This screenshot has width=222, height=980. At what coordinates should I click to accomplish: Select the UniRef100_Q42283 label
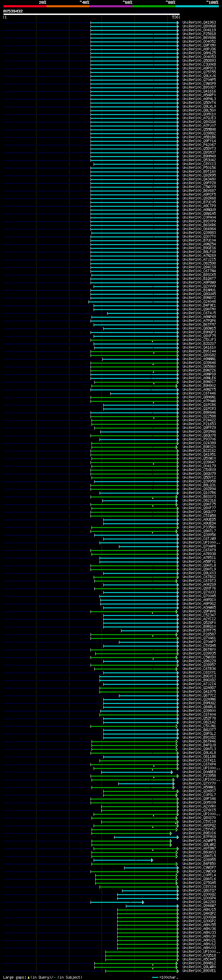(x=199, y=902)
